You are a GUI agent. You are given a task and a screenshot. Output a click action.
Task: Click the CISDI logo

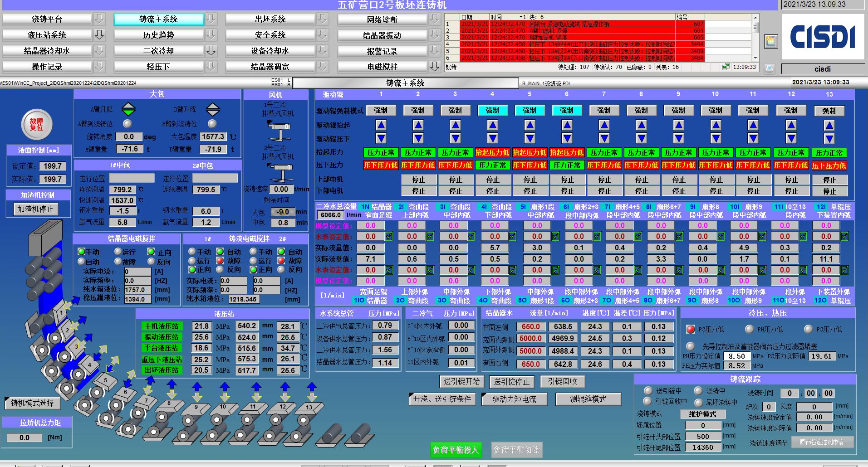(x=823, y=37)
